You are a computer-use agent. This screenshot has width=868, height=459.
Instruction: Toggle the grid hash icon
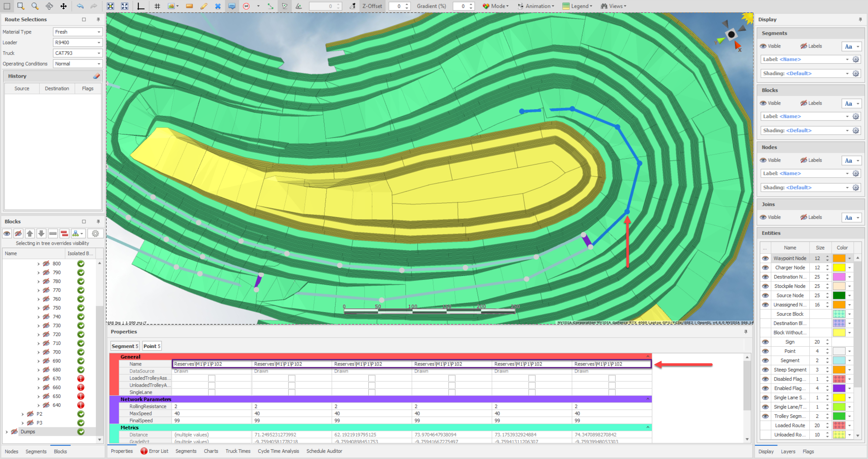point(157,6)
